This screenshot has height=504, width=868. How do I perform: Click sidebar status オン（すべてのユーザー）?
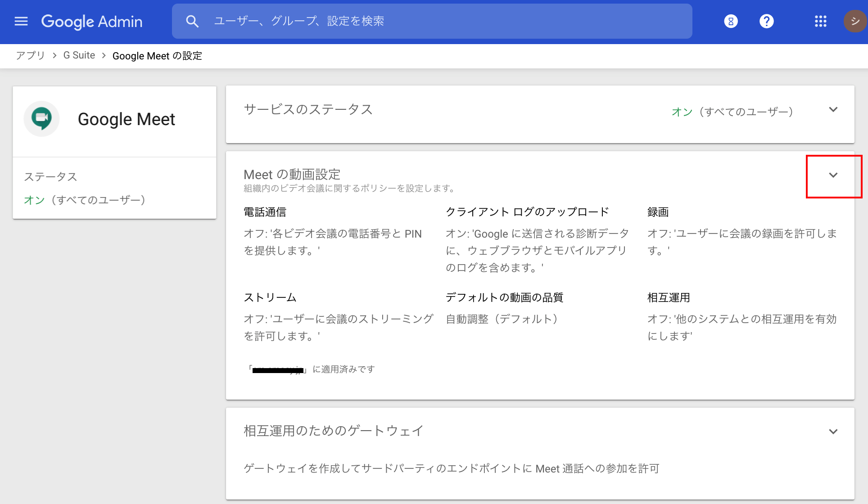coord(85,200)
